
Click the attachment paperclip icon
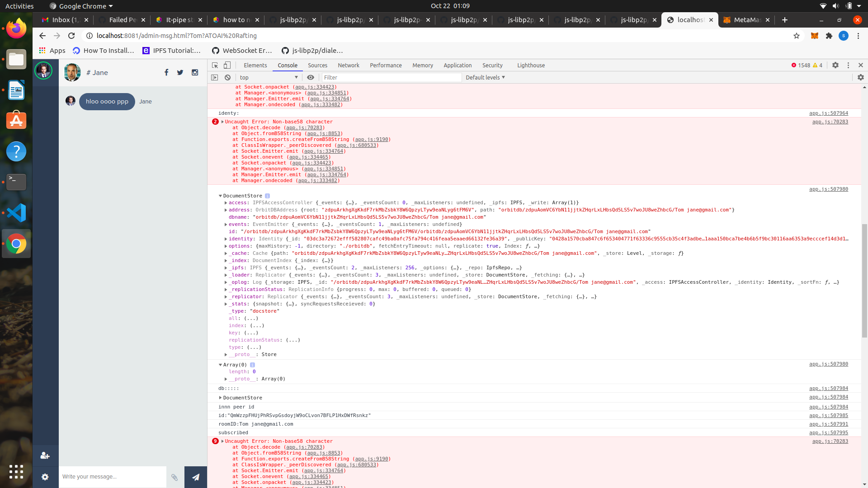pyautogui.click(x=175, y=477)
